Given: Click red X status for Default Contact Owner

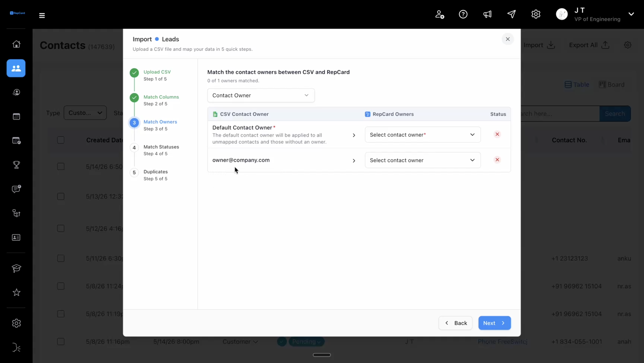Looking at the screenshot, I should [497, 134].
